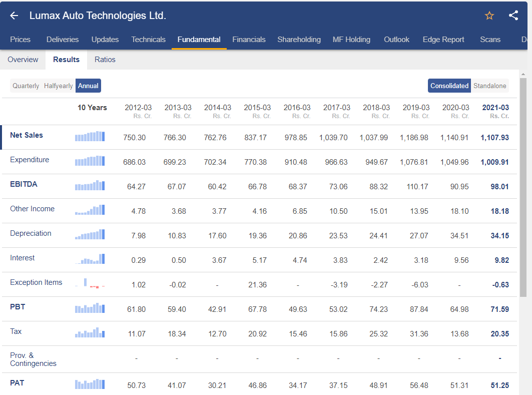Click the scrollbar up arrow
The width and height of the screenshot is (532, 395).
click(x=523, y=74)
